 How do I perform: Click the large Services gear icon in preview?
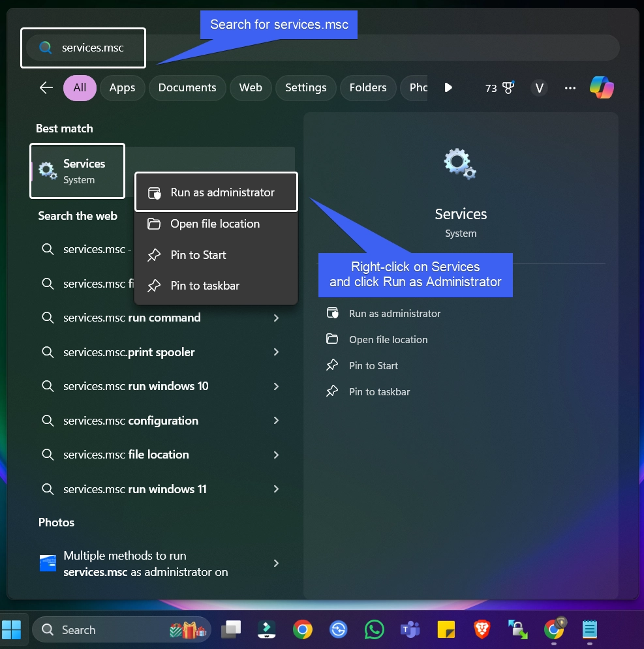click(460, 164)
